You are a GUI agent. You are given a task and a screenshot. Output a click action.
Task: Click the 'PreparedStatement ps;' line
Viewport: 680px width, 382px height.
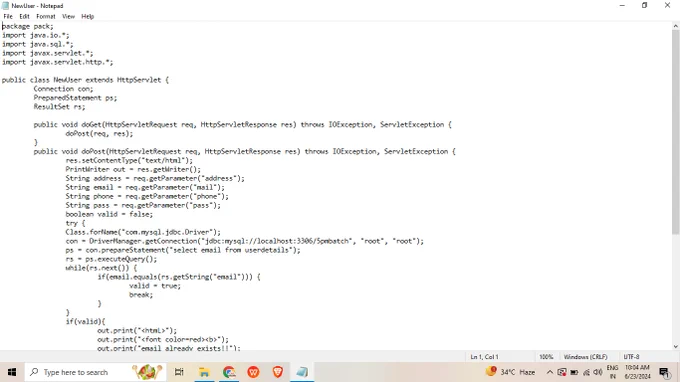click(x=75, y=98)
